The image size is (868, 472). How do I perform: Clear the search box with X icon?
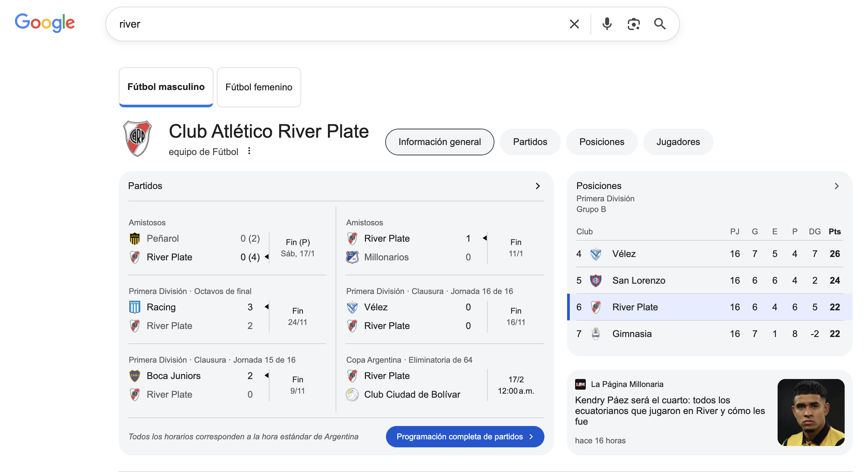click(574, 24)
